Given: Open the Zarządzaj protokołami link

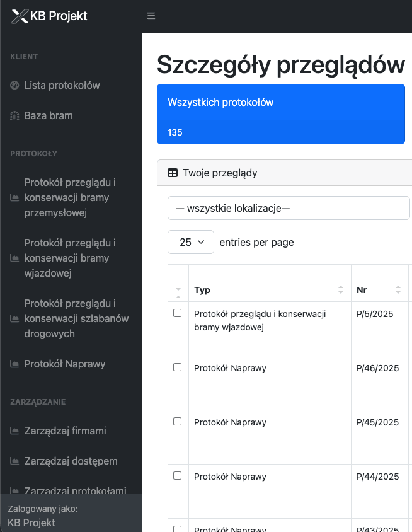Looking at the screenshot, I should (75, 490).
